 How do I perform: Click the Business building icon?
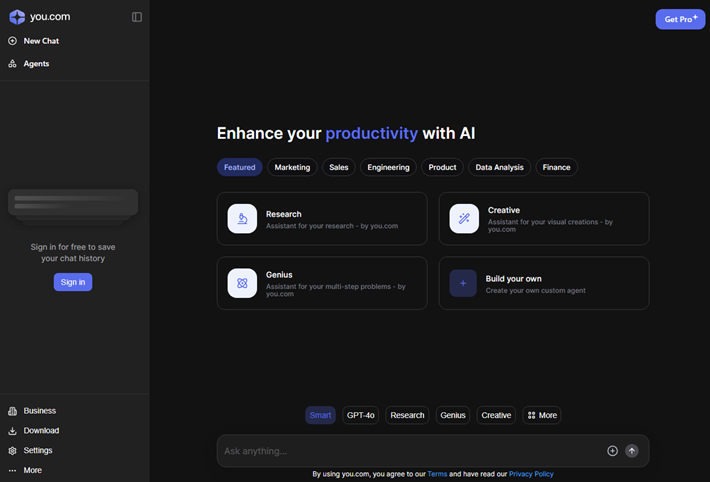click(x=13, y=411)
